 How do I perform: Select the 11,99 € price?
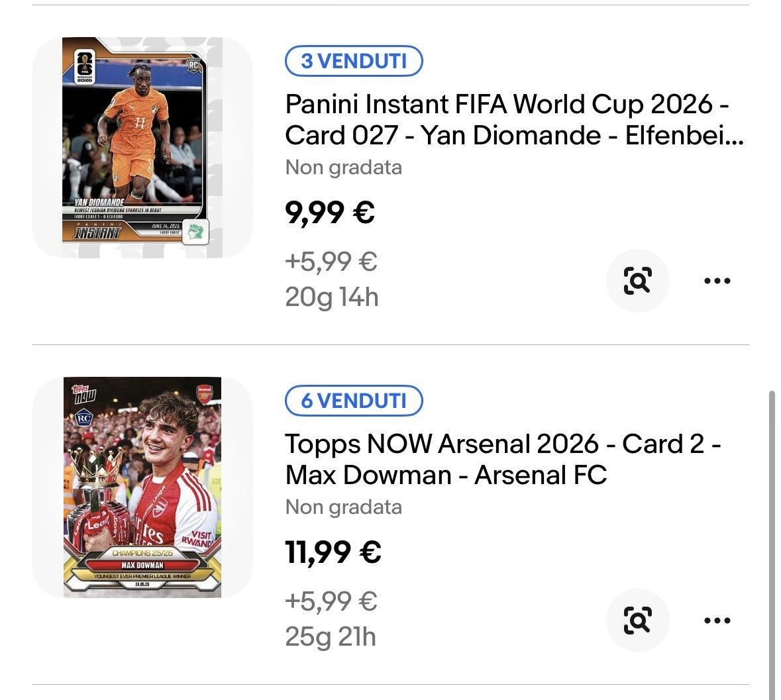pos(333,552)
